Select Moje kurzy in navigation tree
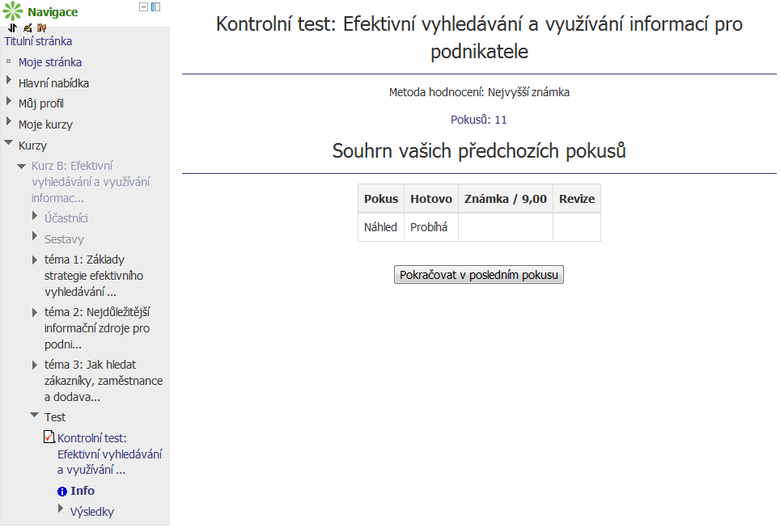Image resolution: width=780 pixels, height=532 pixels. tap(45, 125)
